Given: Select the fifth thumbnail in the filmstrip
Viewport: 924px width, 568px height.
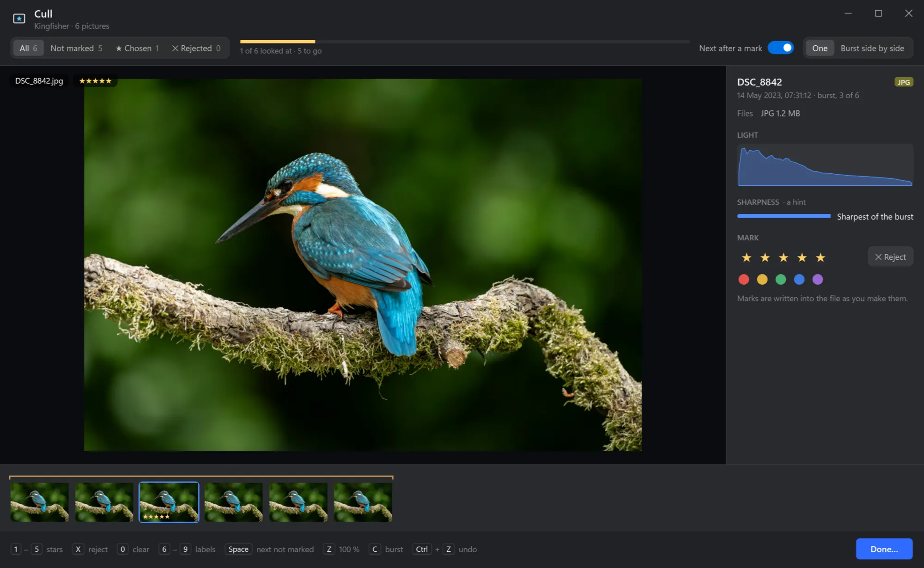Looking at the screenshot, I should click(x=298, y=502).
